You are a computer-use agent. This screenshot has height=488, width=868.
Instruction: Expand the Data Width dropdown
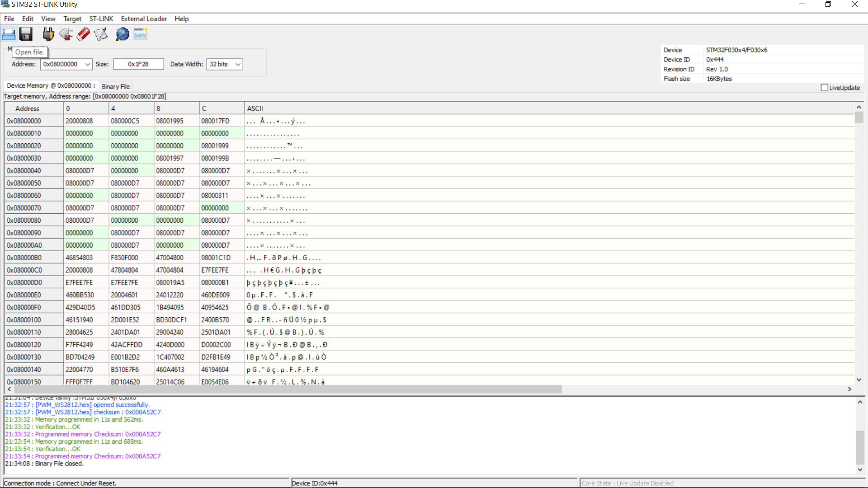pyautogui.click(x=238, y=64)
